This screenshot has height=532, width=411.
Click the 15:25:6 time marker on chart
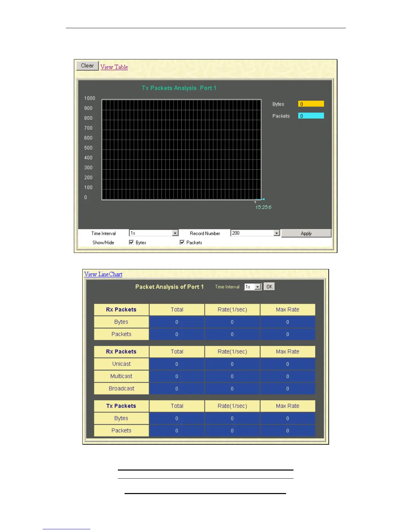click(263, 207)
